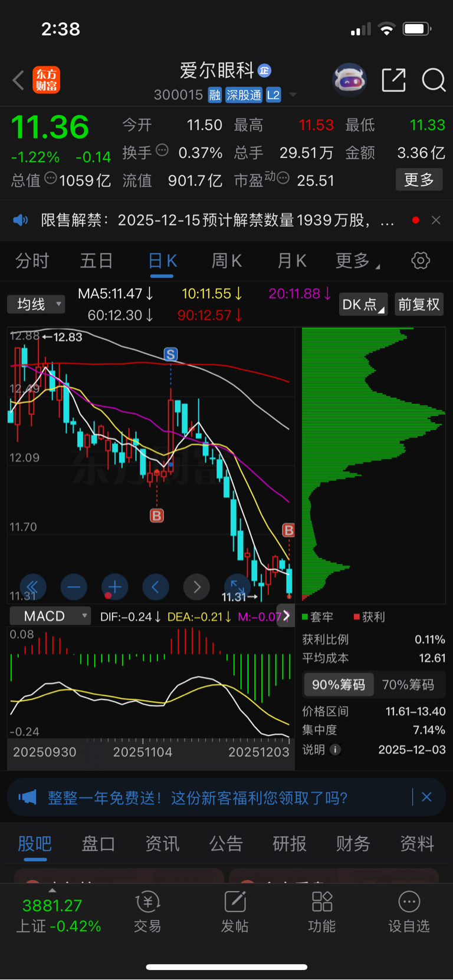
Task: Switch to 五日 tab
Action: [96, 260]
